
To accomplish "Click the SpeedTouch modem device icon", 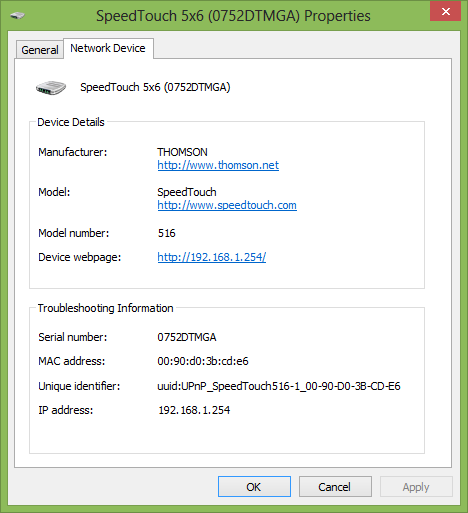I will [x=51, y=88].
